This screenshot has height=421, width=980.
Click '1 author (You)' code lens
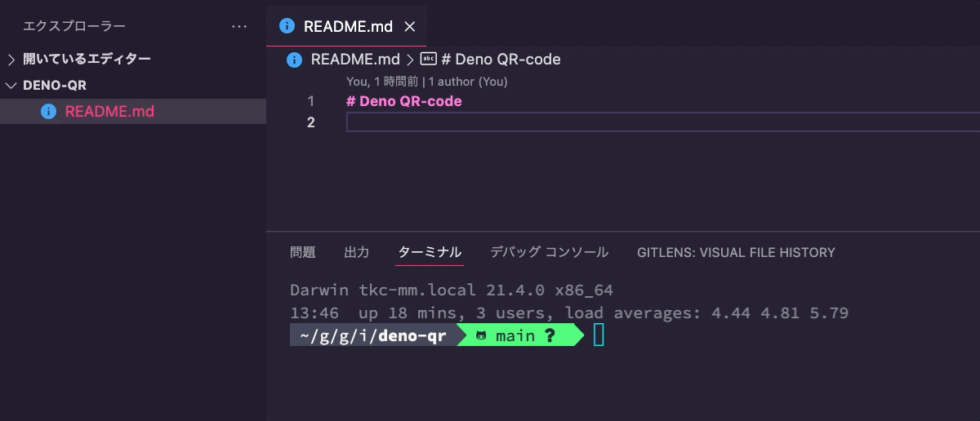(468, 82)
